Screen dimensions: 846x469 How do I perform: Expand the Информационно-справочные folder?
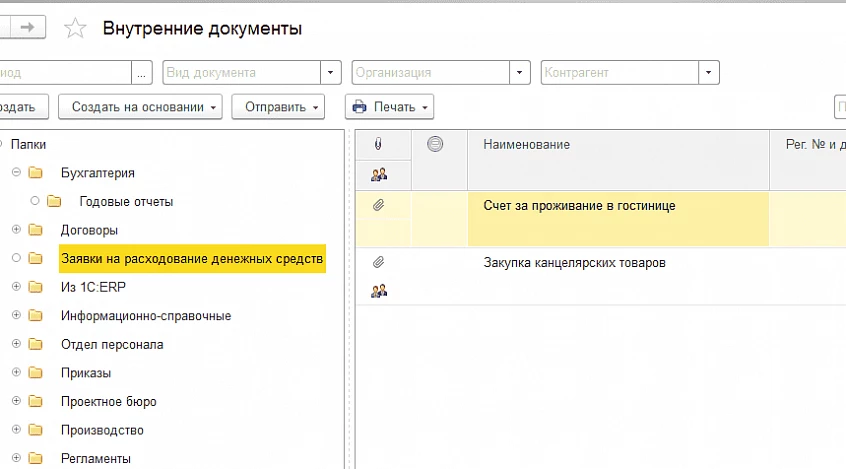tap(16, 315)
